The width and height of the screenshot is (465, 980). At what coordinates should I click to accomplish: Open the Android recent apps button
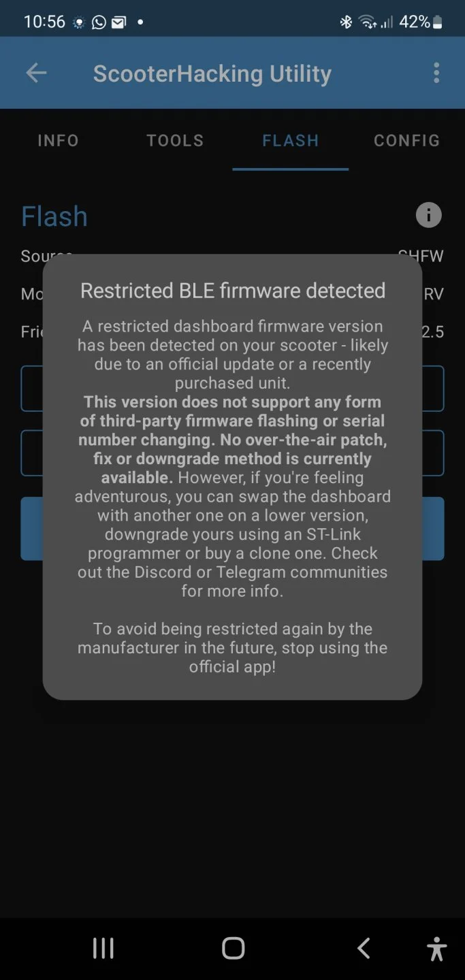[x=103, y=948]
